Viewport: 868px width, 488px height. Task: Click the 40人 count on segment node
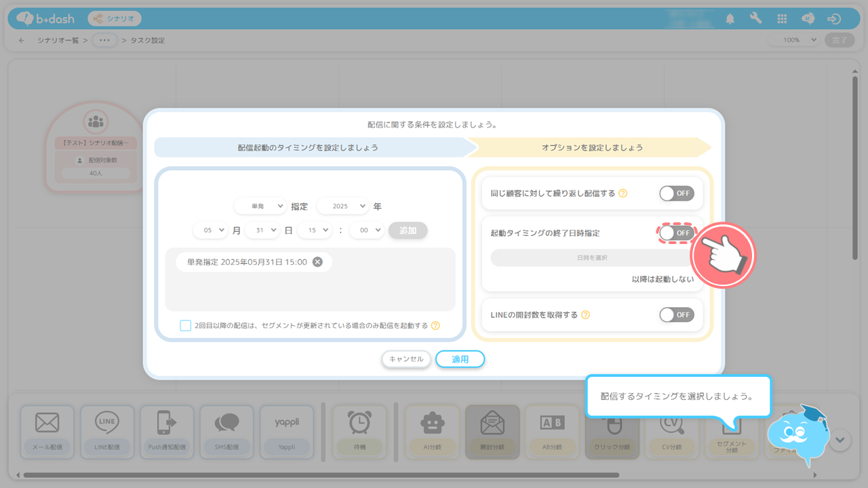(96, 174)
